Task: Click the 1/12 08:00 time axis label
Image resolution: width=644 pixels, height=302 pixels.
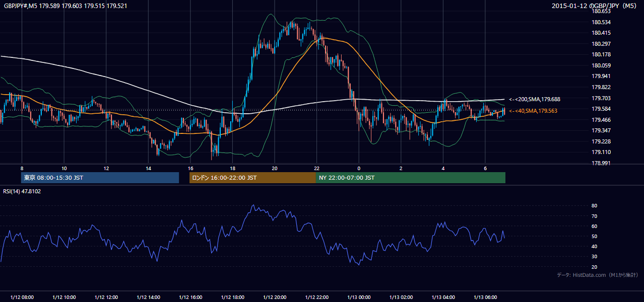Action: (x=22, y=297)
